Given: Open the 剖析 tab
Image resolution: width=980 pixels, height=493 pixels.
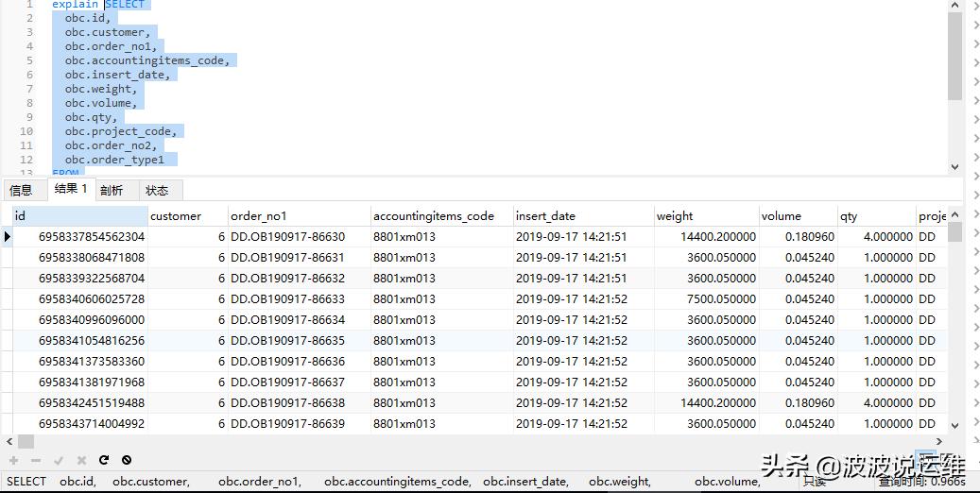Looking at the screenshot, I should (x=112, y=190).
